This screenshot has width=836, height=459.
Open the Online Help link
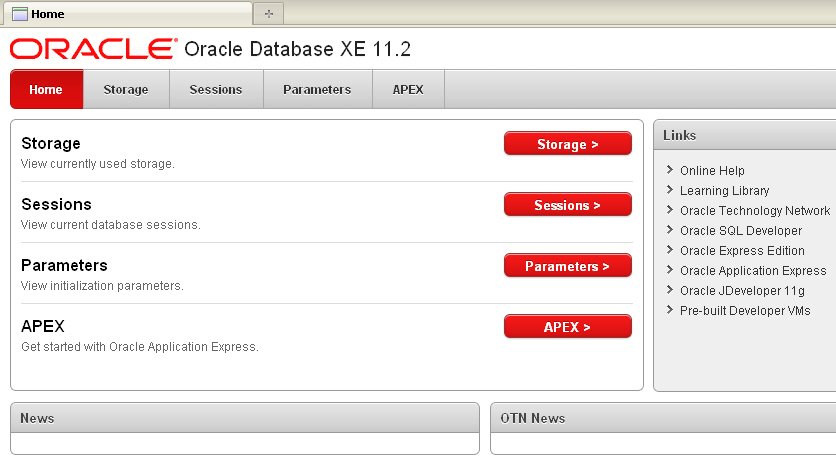point(712,171)
